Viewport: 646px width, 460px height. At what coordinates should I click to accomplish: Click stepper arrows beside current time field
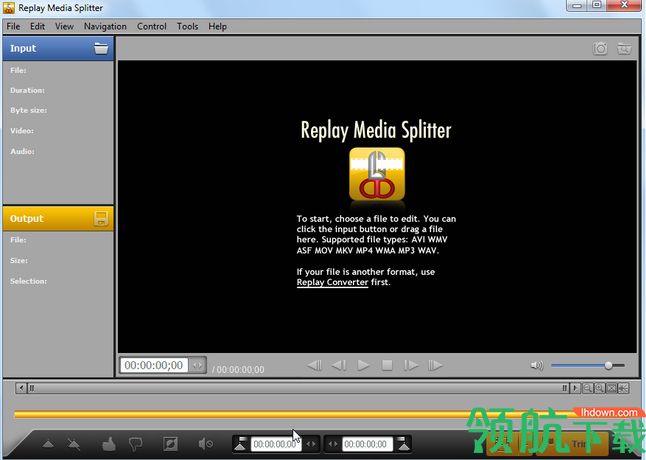point(198,365)
